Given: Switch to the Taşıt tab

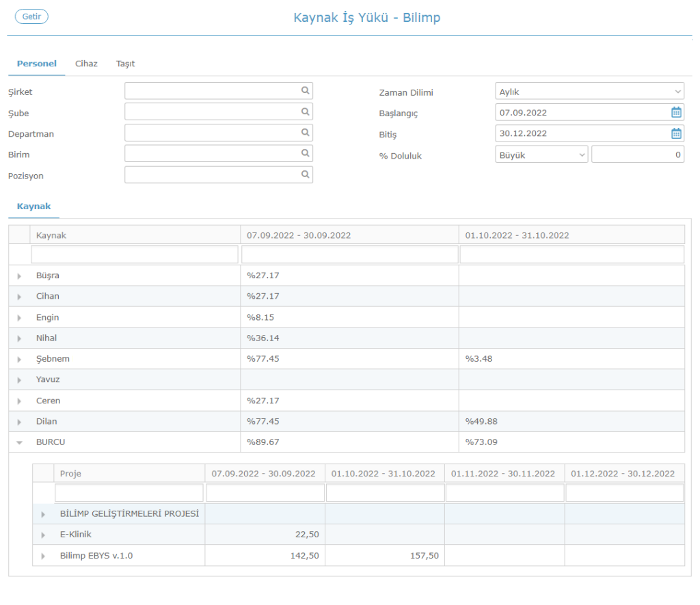Looking at the screenshot, I should (125, 64).
